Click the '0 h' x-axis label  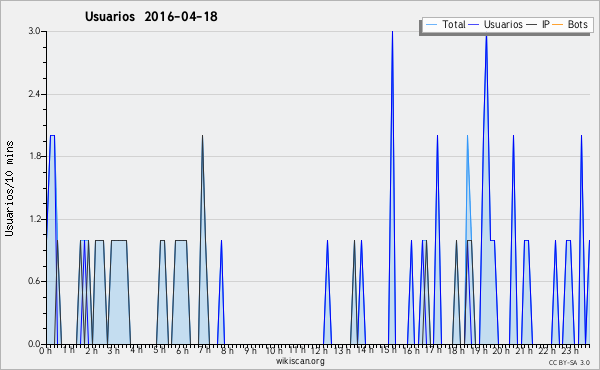pyautogui.click(x=45, y=351)
